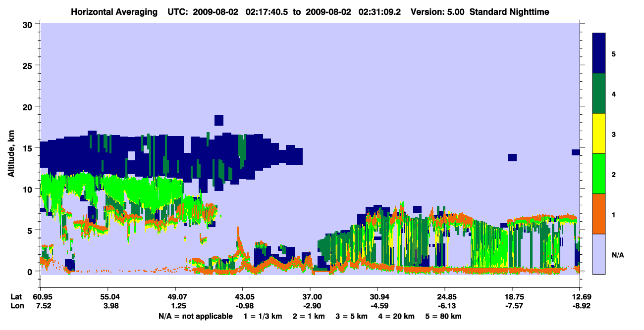
Task: Click latitude value 55.04
Action: 107,297
